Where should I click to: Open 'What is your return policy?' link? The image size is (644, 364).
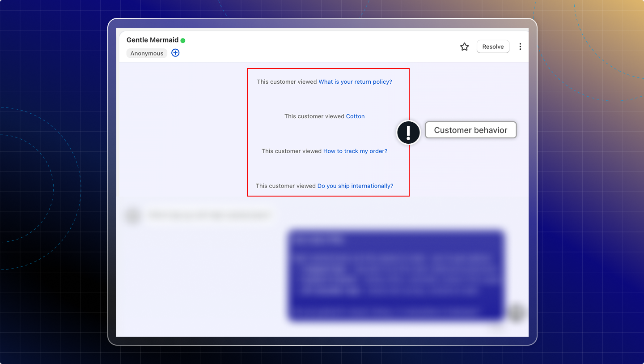(355, 82)
